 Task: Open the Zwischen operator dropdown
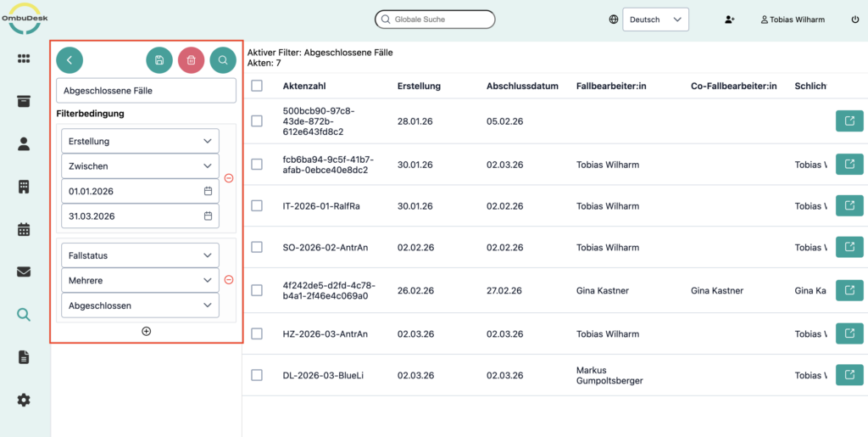click(140, 166)
